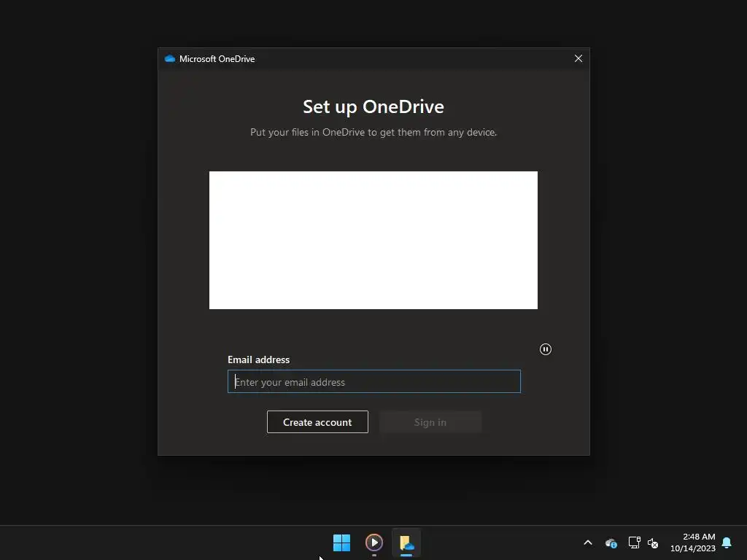This screenshot has width=747, height=560.
Task: Close the Microsoft OneDrive dialog
Action: click(x=578, y=58)
